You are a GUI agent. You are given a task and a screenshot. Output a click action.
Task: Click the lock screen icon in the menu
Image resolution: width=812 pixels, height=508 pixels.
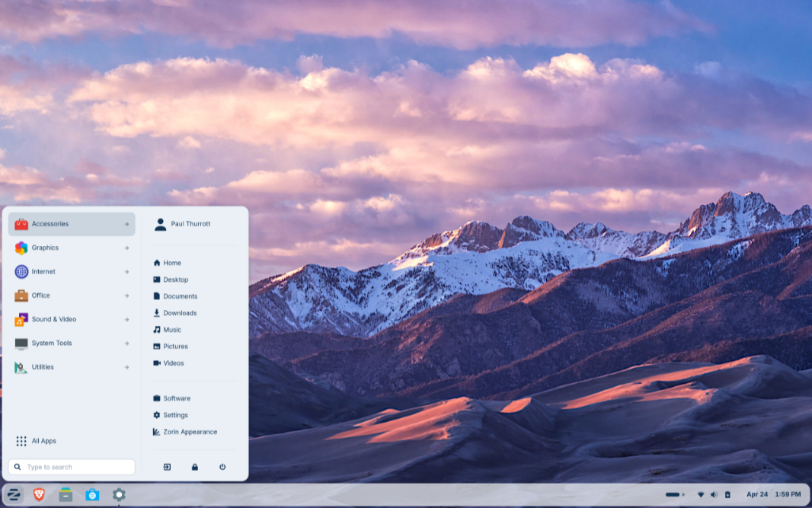click(x=195, y=467)
